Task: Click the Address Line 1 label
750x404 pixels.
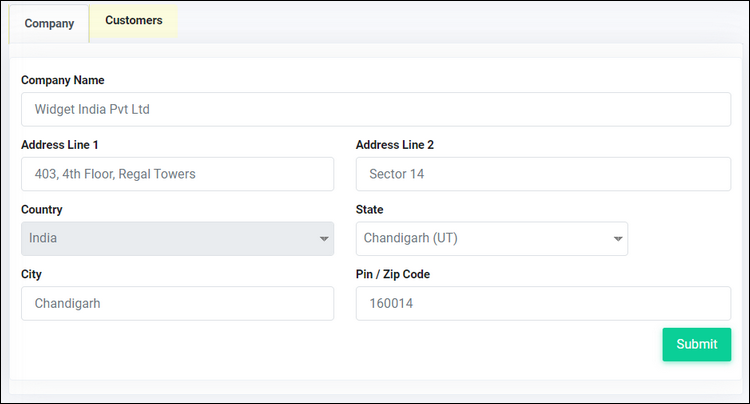Action: point(60,145)
